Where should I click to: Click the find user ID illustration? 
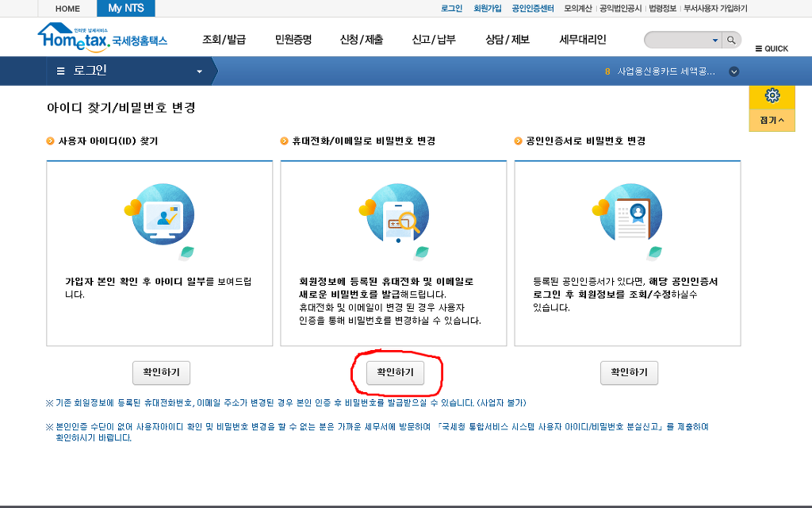coord(159,219)
